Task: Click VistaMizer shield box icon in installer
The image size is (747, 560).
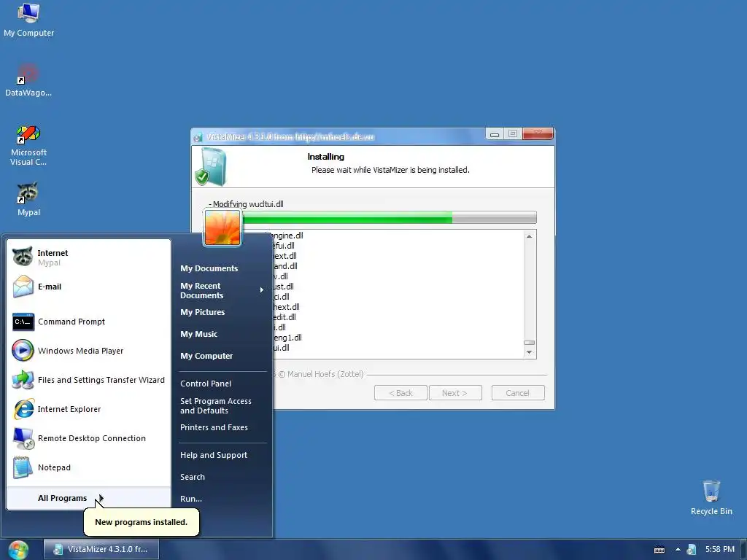Action: tap(211, 167)
